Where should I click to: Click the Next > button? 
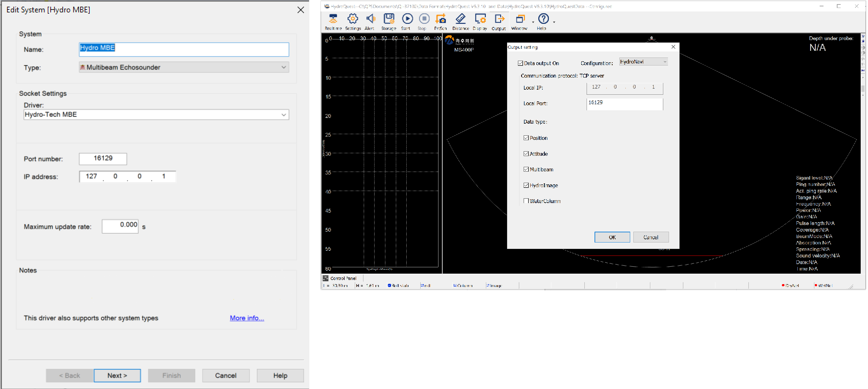117,376
